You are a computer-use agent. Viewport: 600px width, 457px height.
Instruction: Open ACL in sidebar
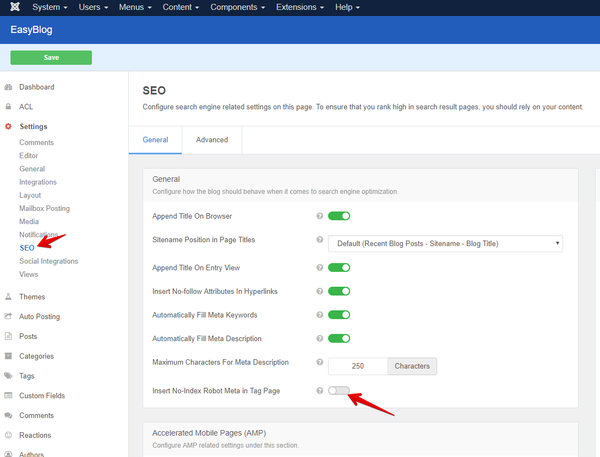click(26, 107)
